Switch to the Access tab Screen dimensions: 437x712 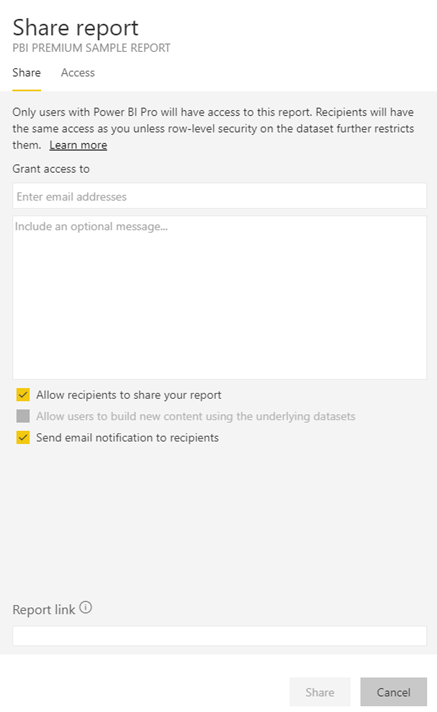[78, 73]
